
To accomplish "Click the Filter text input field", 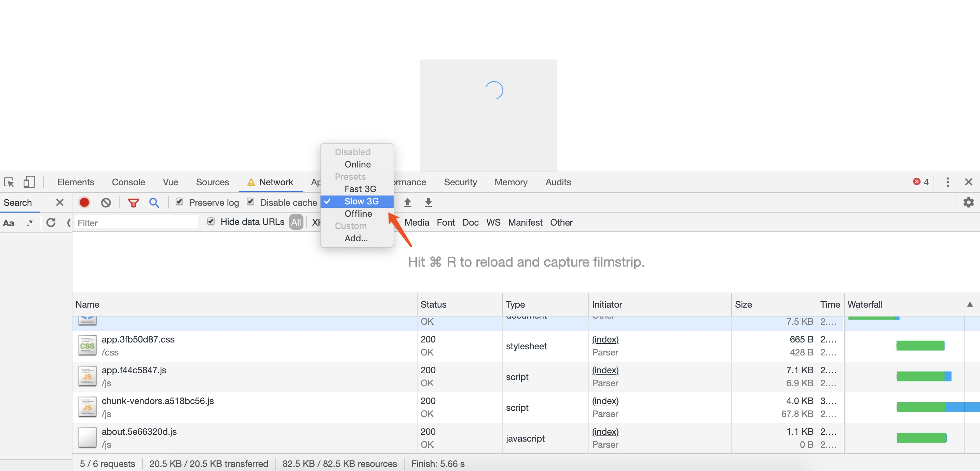I will tap(136, 223).
